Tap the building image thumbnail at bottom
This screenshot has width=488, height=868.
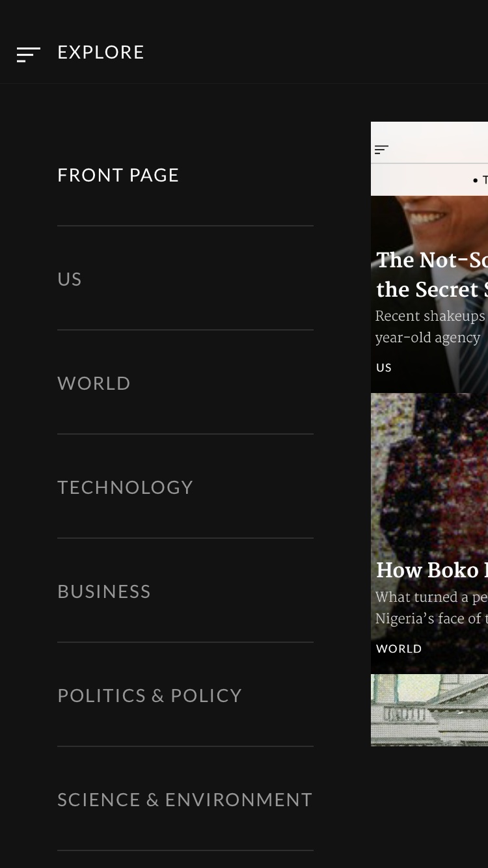(x=429, y=710)
